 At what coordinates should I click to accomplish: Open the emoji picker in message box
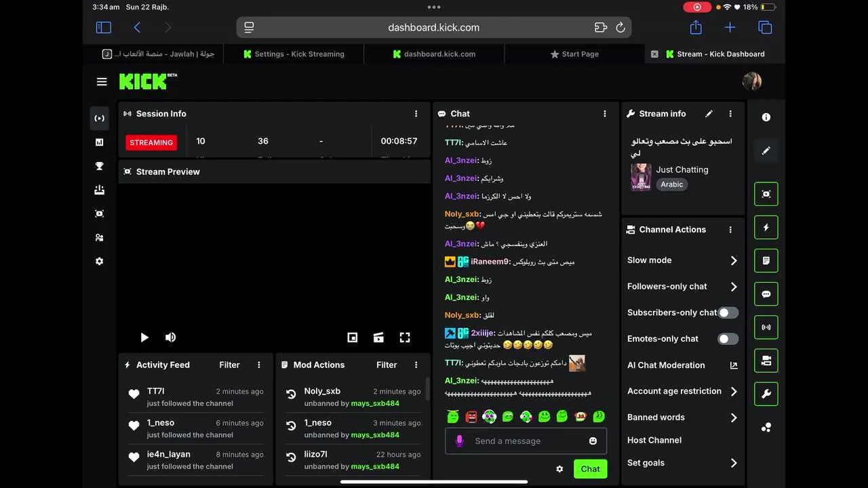pyautogui.click(x=593, y=441)
